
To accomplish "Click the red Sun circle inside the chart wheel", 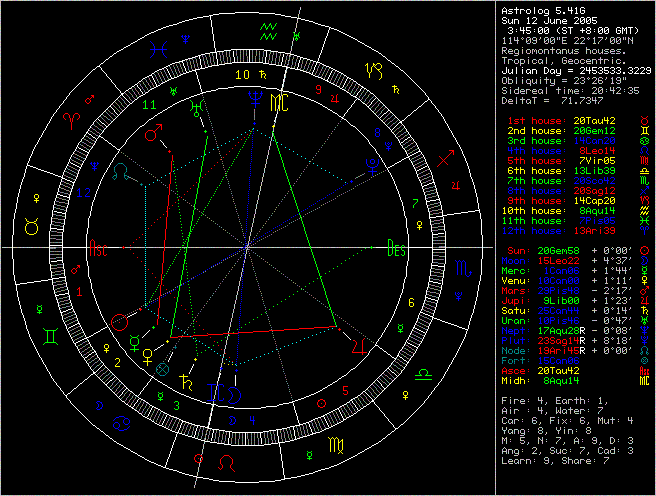I will tap(120, 322).
